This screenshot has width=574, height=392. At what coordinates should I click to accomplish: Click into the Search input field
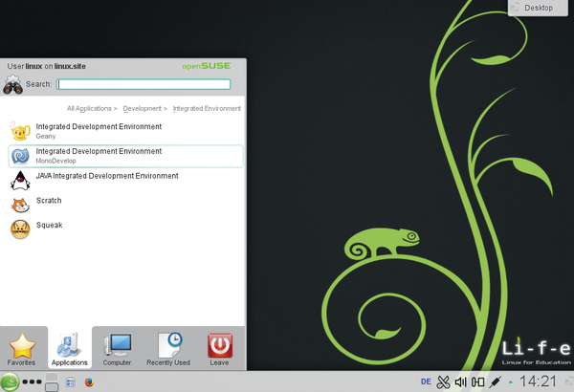(143, 84)
